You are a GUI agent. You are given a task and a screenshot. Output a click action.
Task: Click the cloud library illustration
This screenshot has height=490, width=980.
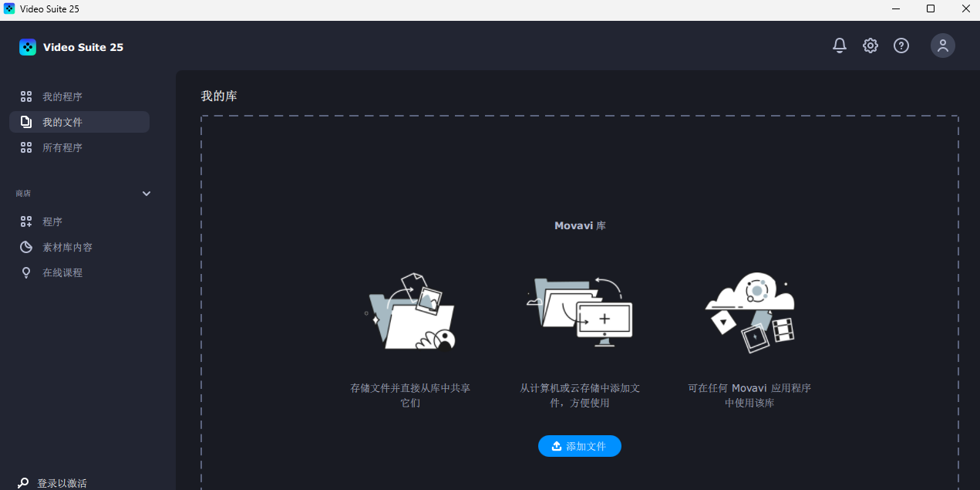pyautogui.click(x=749, y=311)
